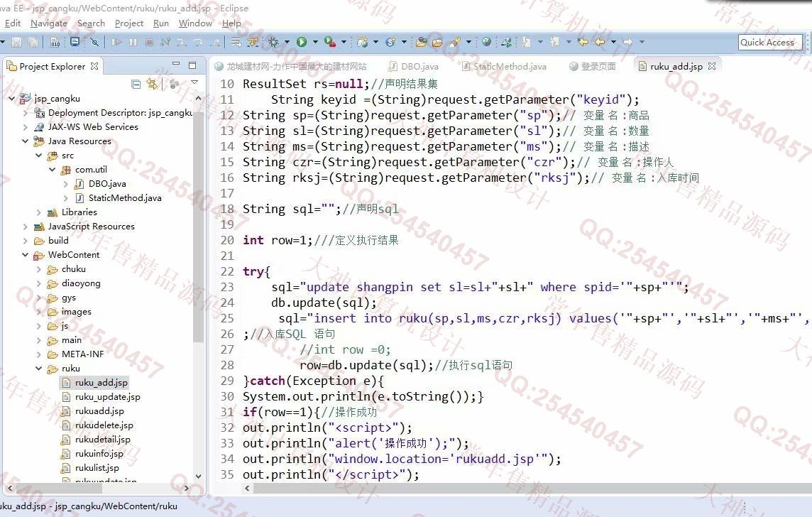Collapse the Java Resources node

tap(25, 141)
